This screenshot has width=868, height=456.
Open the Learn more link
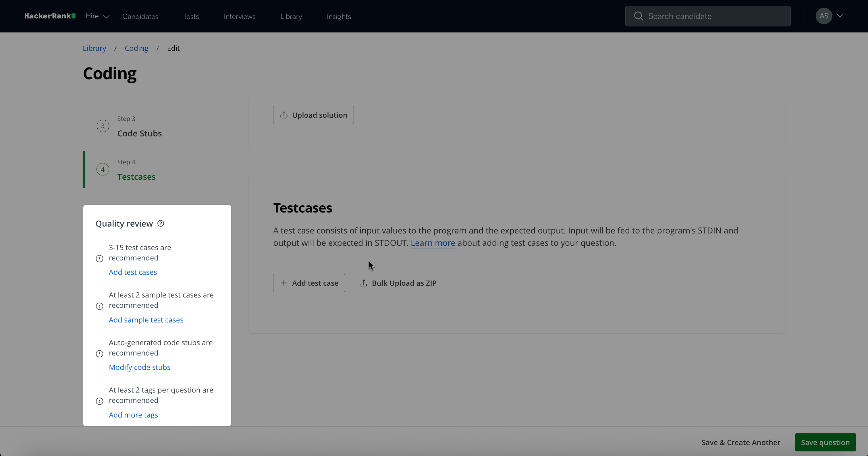(x=433, y=243)
